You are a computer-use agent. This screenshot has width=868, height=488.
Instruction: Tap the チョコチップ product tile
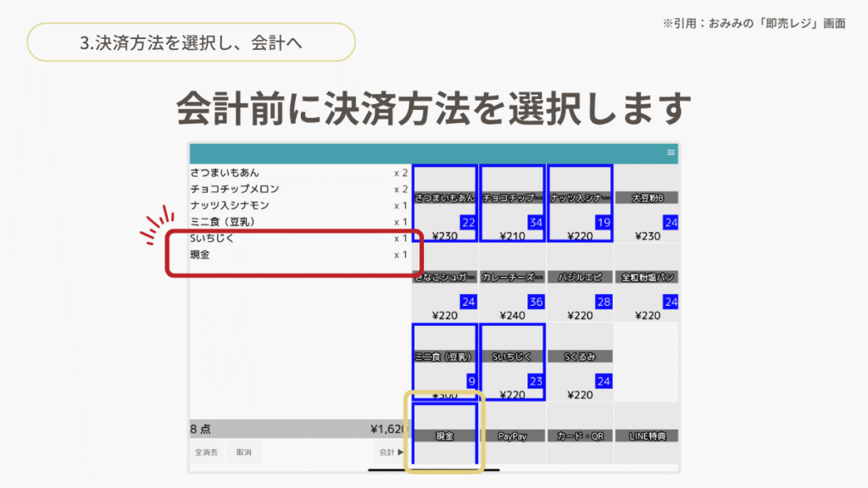512,203
